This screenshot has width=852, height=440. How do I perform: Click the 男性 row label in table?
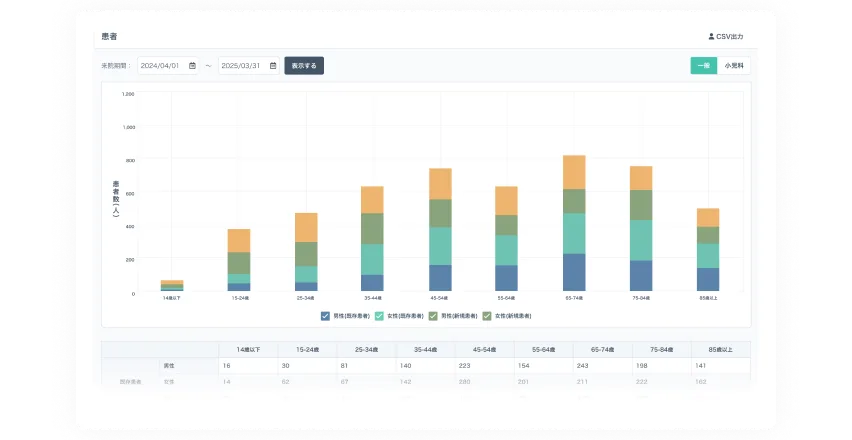click(x=168, y=366)
